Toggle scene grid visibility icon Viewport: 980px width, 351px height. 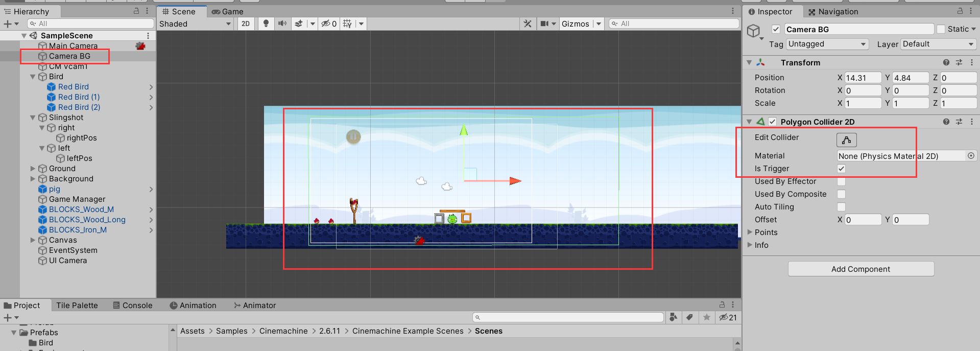(347, 24)
